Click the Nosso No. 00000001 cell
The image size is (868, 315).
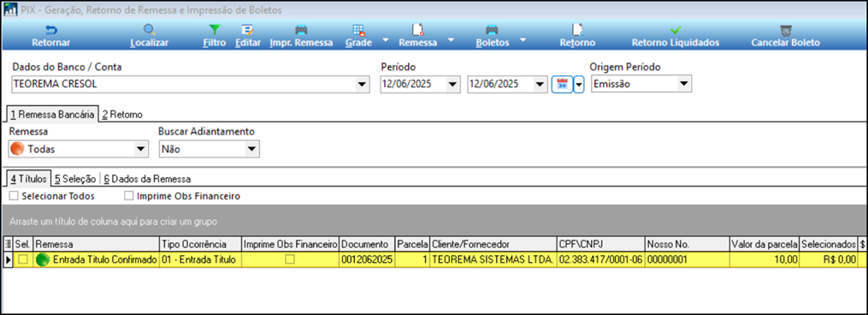pyautogui.click(x=687, y=259)
